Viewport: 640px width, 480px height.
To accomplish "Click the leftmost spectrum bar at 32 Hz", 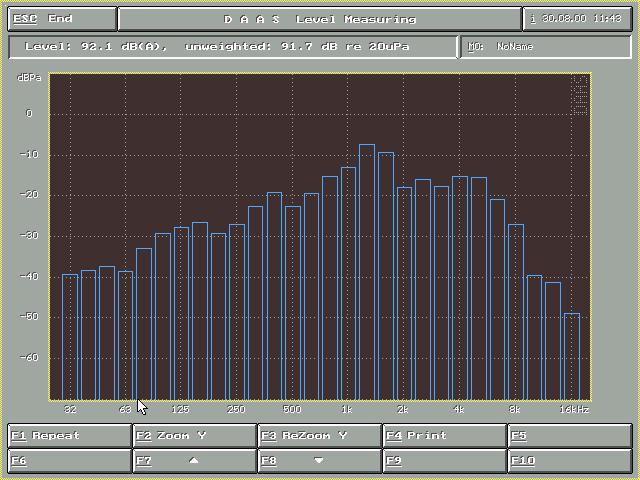I will [70, 335].
